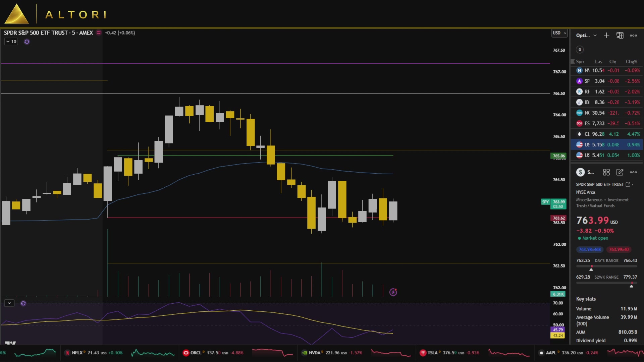644x362 pixels.
Task: Open the details panel three-dots menu
Action: click(633, 172)
